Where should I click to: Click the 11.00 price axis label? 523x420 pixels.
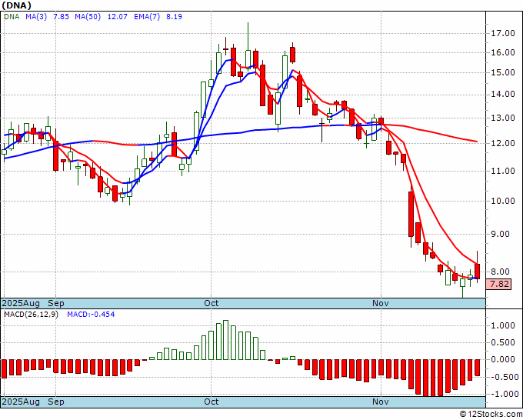(503, 171)
